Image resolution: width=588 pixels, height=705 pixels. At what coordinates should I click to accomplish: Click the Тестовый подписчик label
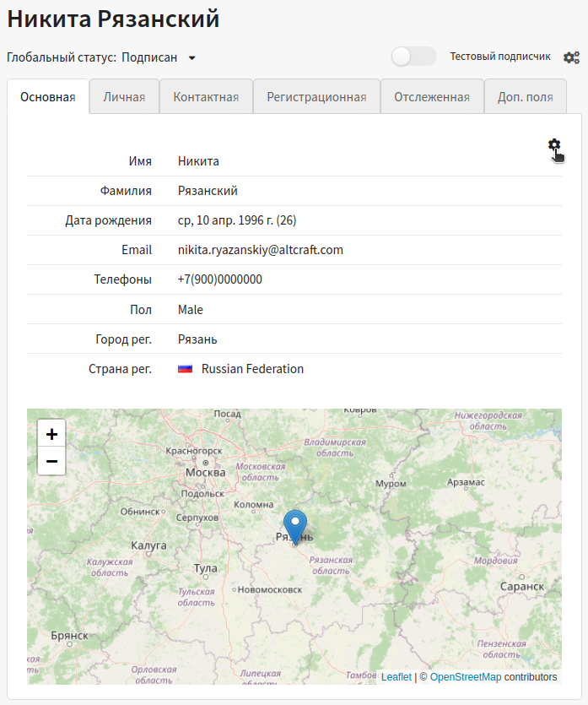(x=500, y=57)
